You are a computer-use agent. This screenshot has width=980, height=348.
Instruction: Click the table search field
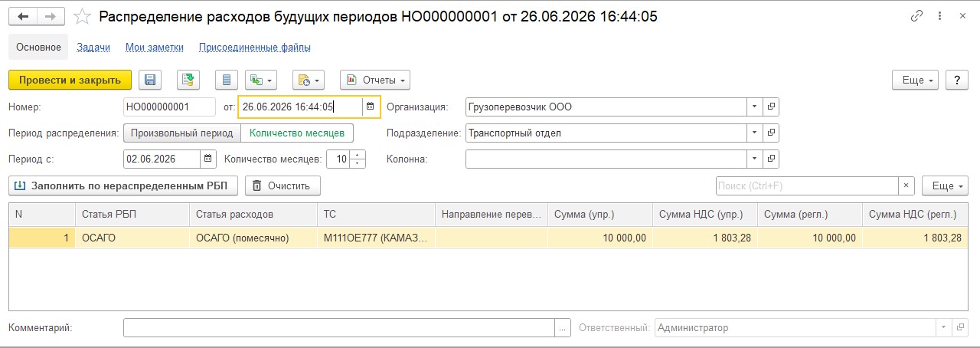coord(807,185)
